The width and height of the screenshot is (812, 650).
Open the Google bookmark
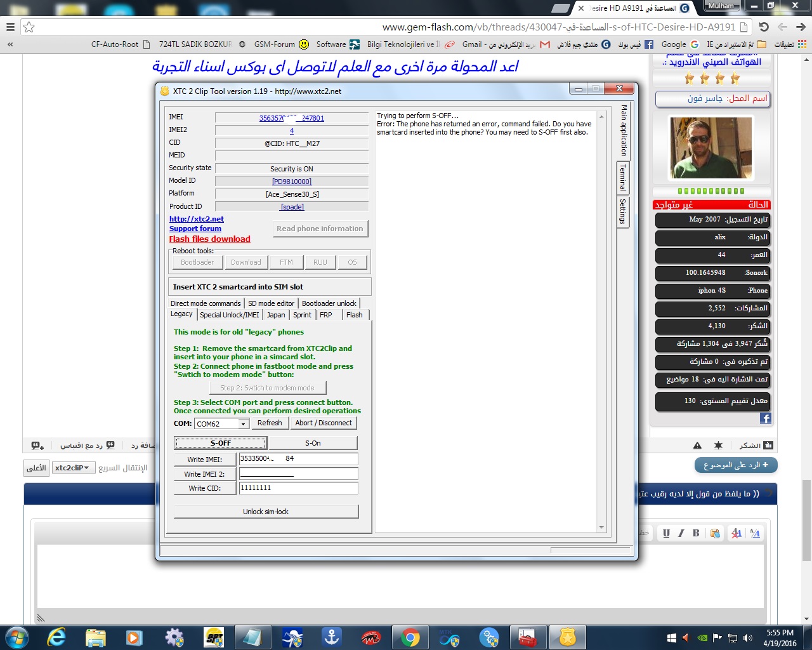(679, 44)
